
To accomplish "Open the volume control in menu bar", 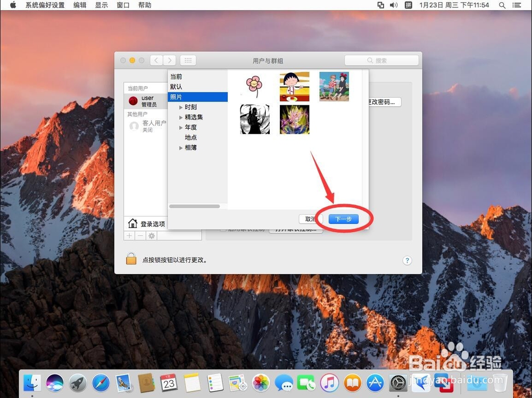I will click(394, 5).
